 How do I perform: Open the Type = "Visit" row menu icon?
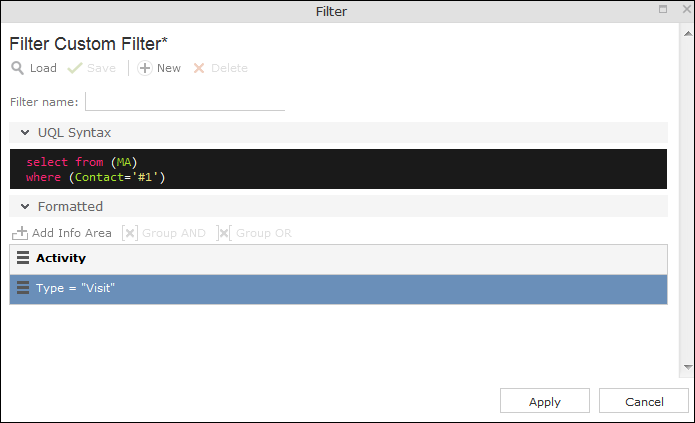pos(23,288)
